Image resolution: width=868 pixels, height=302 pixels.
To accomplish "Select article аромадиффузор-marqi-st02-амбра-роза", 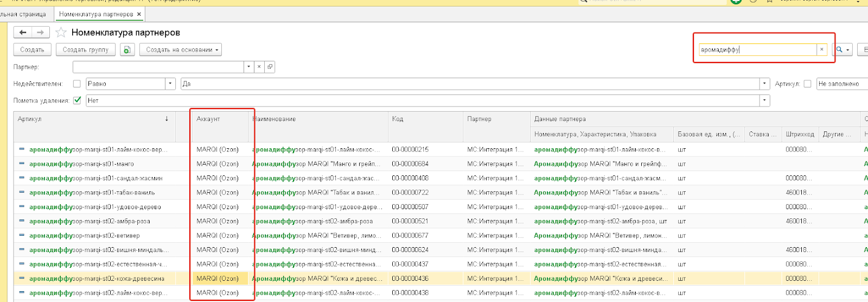I will (x=90, y=221).
